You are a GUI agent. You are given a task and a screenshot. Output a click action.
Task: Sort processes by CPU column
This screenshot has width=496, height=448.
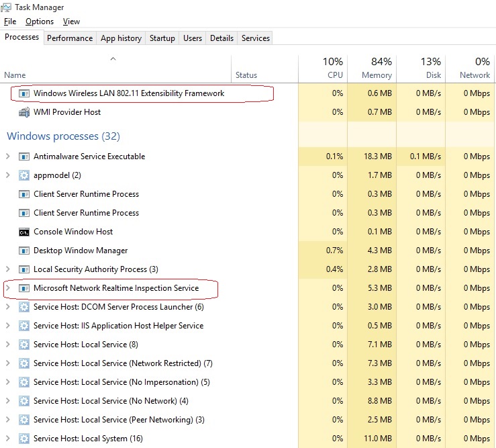pyautogui.click(x=323, y=69)
